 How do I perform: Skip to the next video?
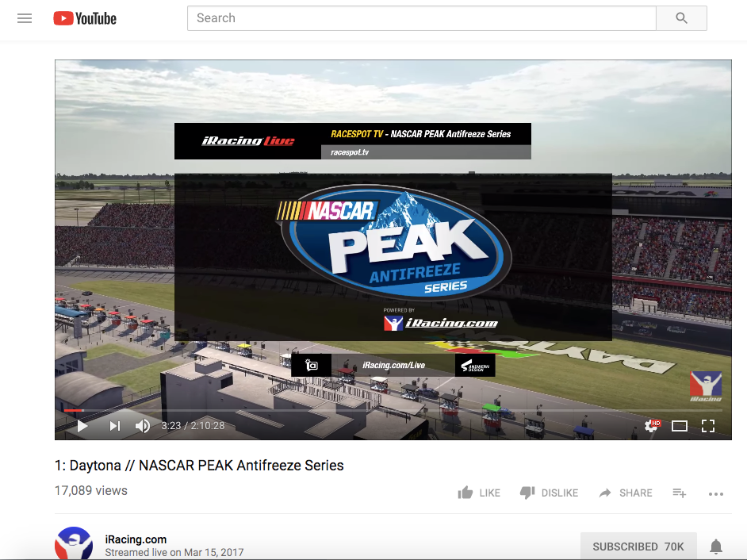coord(115,426)
